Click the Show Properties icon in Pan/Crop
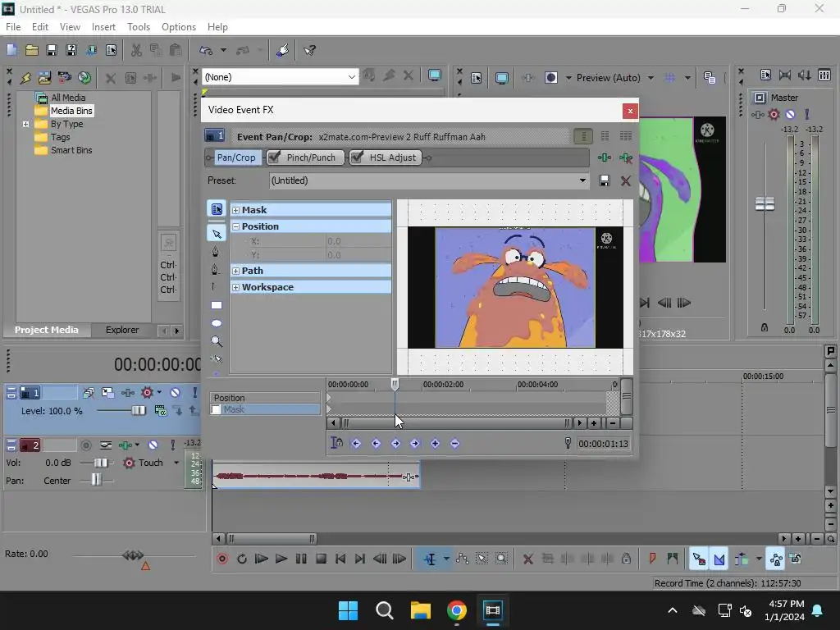 click(217, 209)
